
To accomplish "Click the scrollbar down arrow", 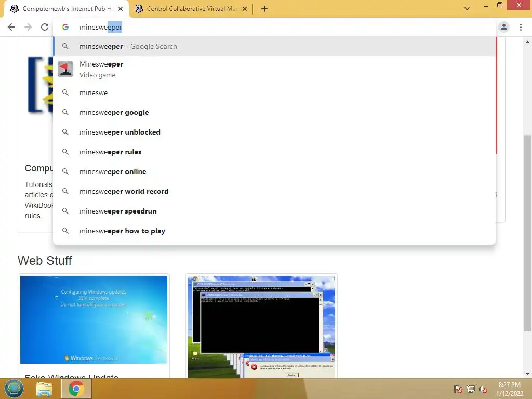I will coord(527,374).
